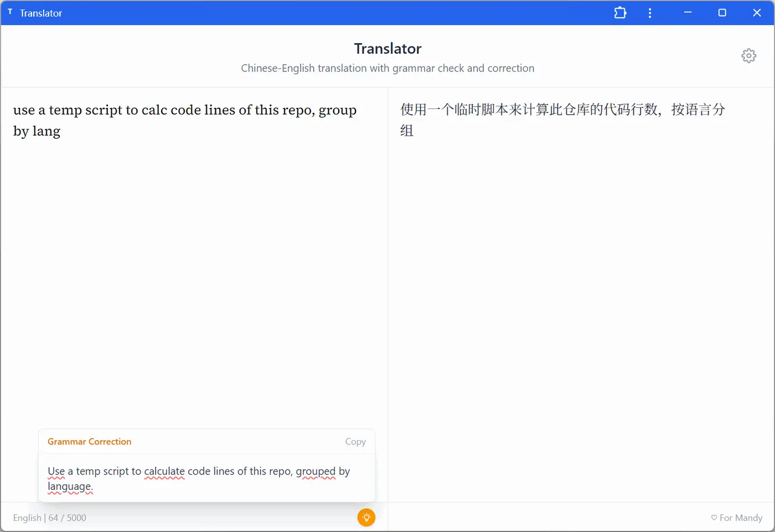Click the Translator app icon in title bar
775x532 pixels.
[10, 12]
